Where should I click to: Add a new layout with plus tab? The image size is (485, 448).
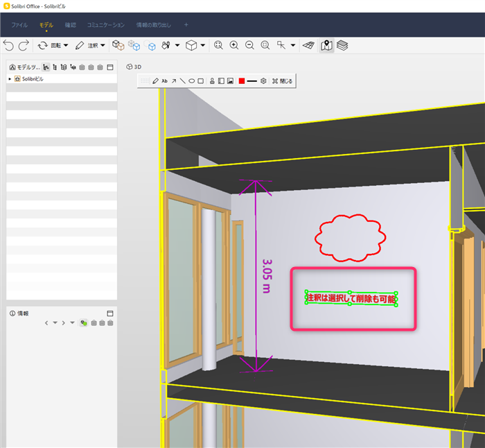tap(186, 25)
